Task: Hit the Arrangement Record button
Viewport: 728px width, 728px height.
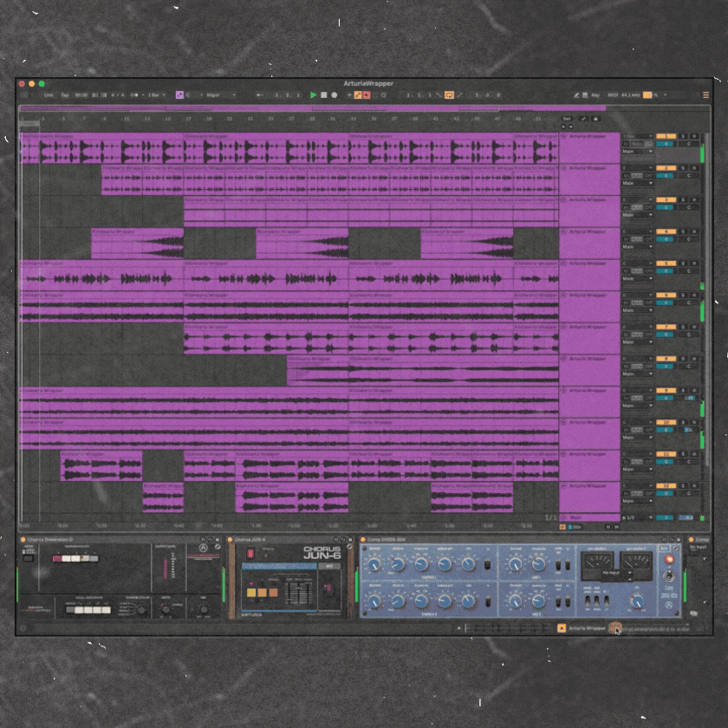Action: pyautogui.click(x=334, y=95)
